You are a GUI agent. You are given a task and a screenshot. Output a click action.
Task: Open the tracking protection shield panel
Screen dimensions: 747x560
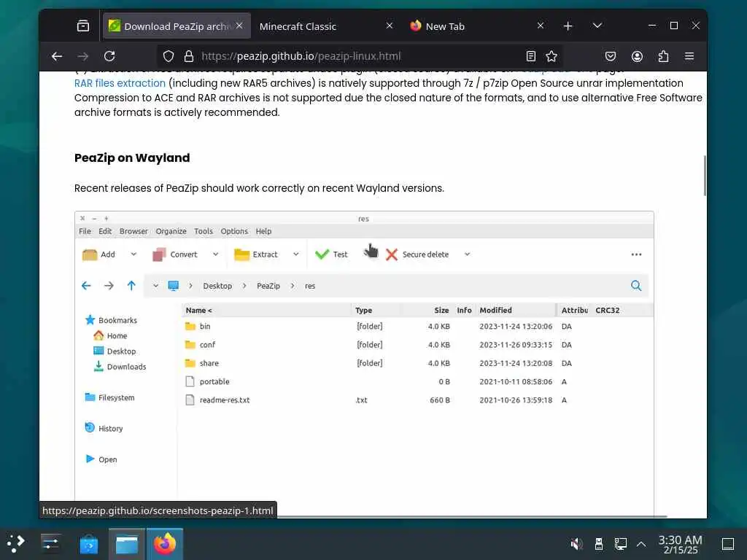point(169,56)
